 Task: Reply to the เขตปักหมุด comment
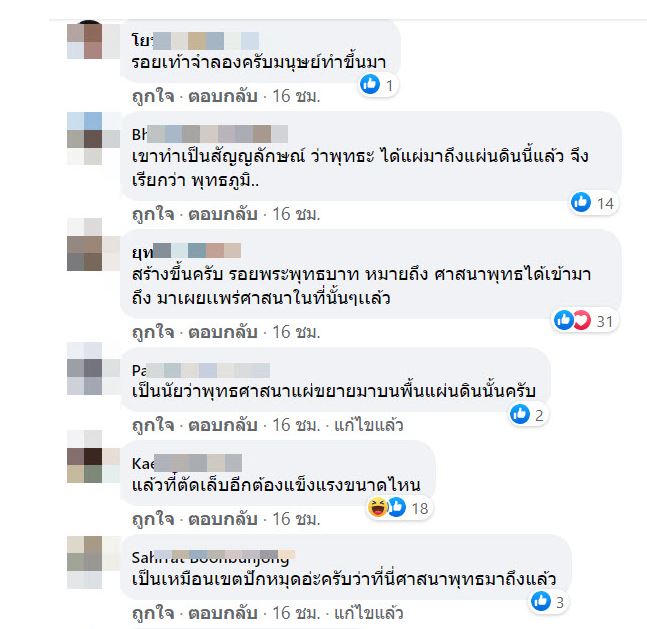point(223,613)
